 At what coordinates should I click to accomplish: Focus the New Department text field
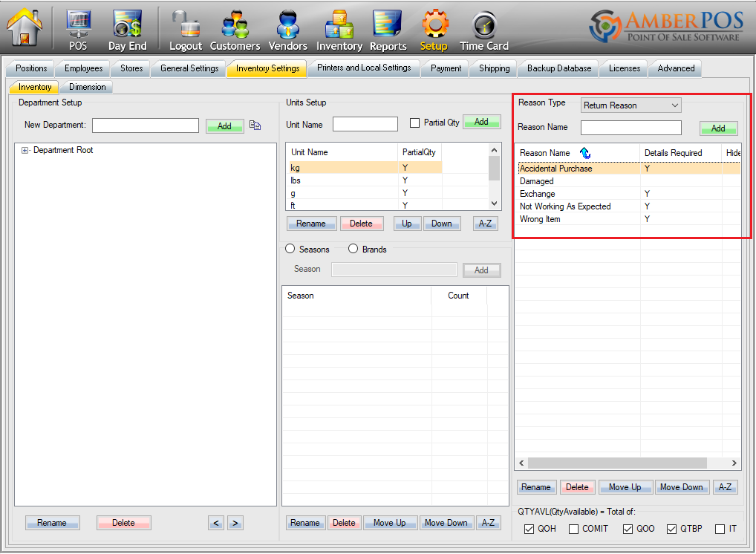(146, 126)
